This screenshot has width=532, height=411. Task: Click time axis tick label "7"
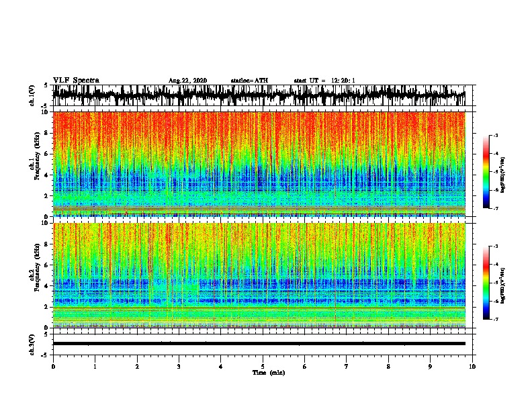coord(347,367)
